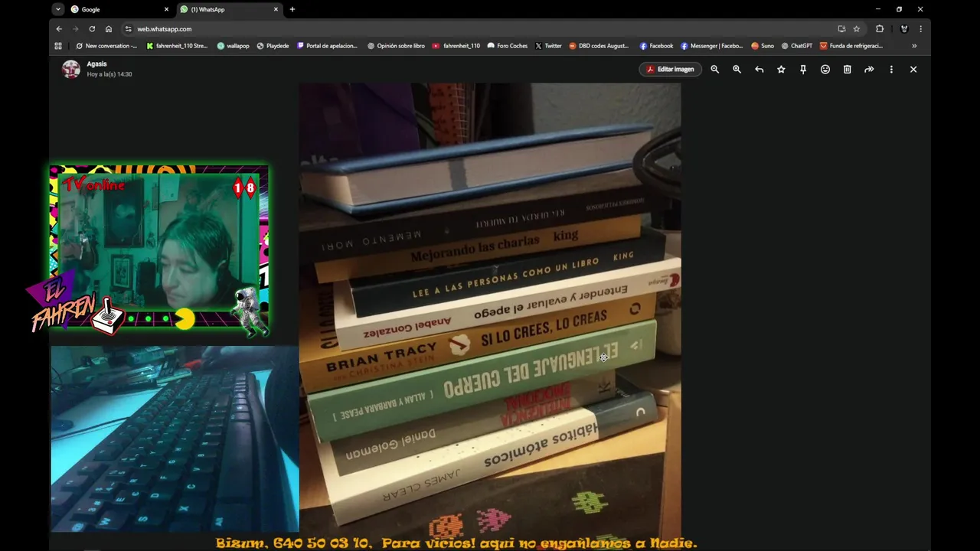View site information for web.whatsapp.com

click(129, 29)
